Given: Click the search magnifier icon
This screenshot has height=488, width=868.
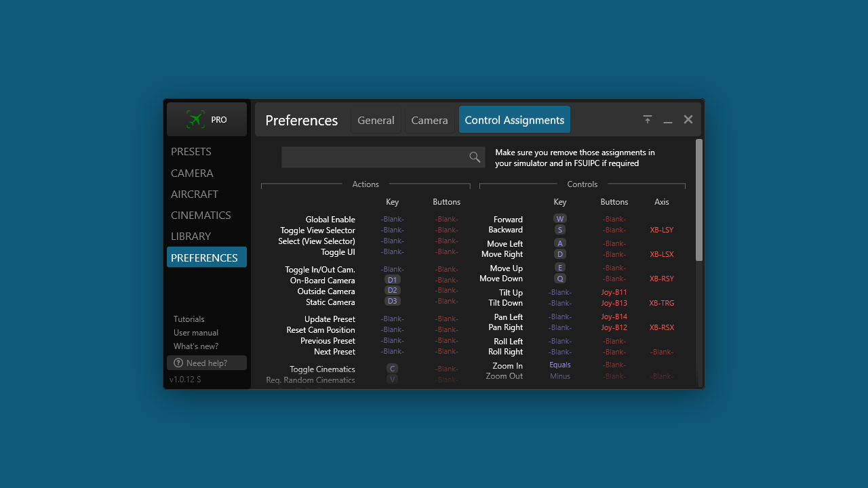Looking at the screenshot, I should 475,157.
